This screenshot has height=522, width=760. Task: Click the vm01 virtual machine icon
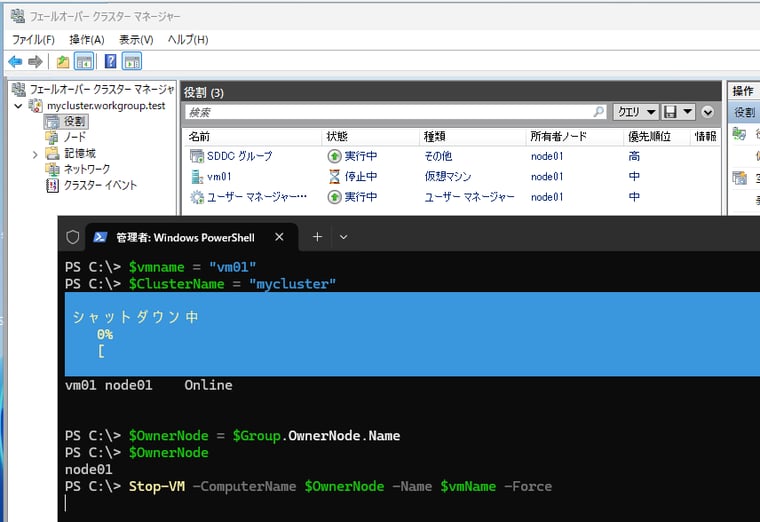(197, 176)
